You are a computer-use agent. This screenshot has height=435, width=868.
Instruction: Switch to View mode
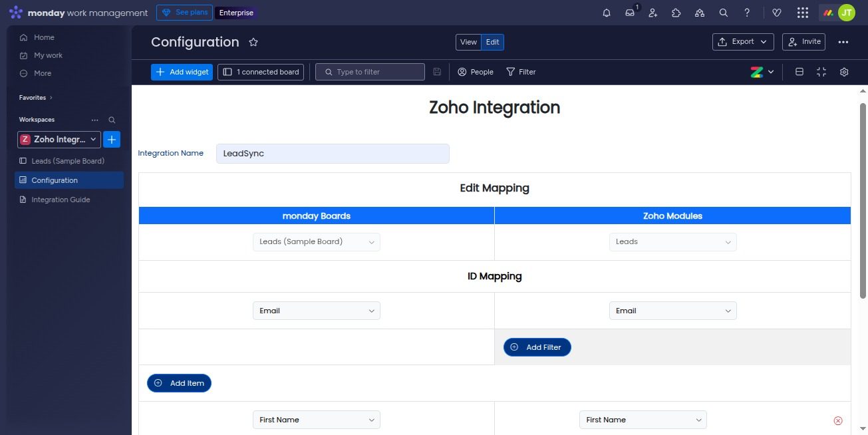pos(468,42)
